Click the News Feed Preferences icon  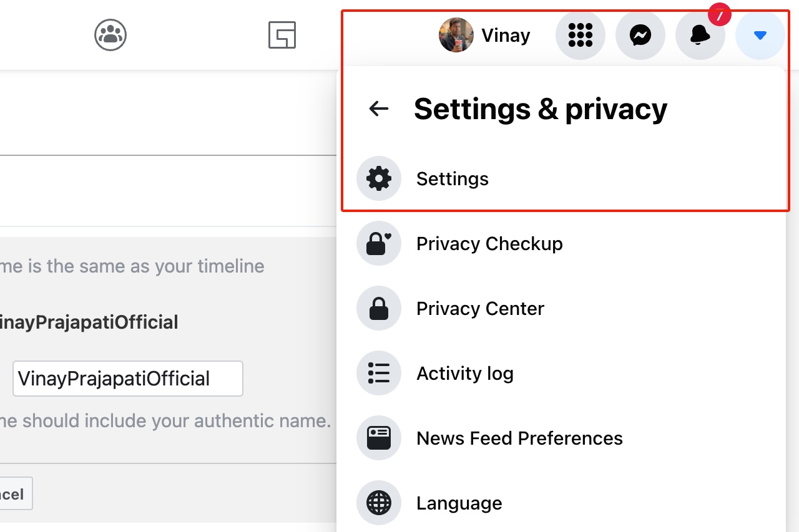click(379, 438)
